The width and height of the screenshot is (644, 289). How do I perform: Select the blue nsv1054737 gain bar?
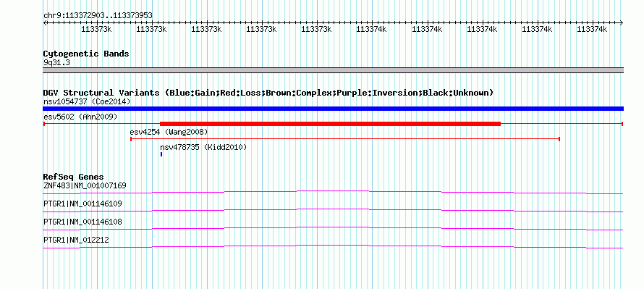333,109
